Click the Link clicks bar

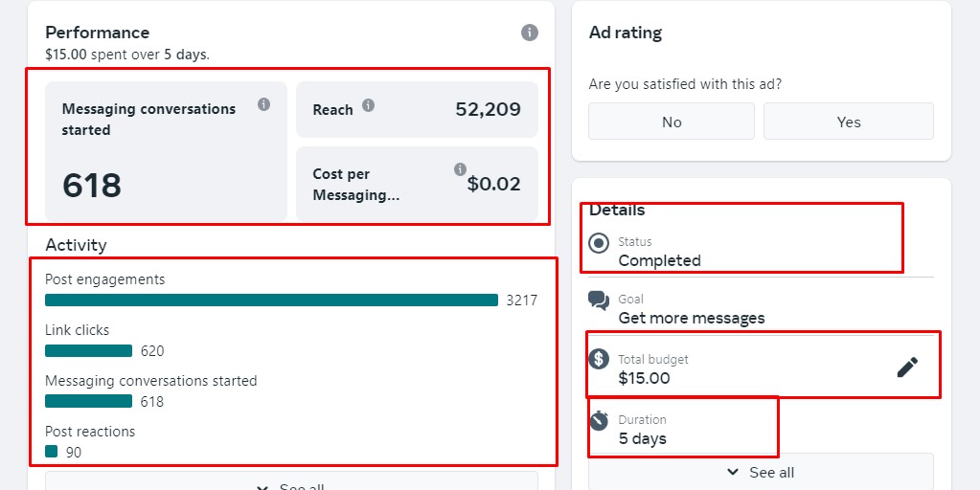click(89, 351)
